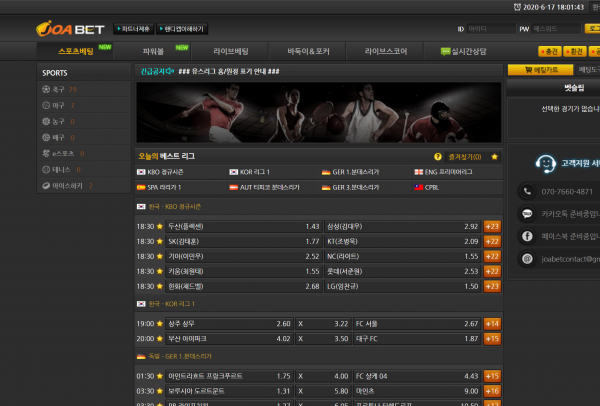
Task: Open the 아이스하키 ice hockey icon
Action: coord(46,186)
